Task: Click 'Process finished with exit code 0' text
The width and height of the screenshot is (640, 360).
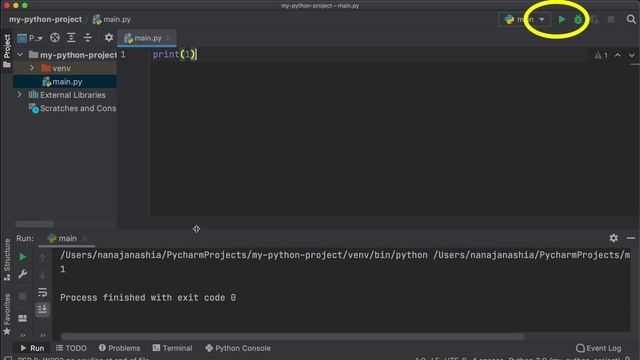Action: point(148,298)
